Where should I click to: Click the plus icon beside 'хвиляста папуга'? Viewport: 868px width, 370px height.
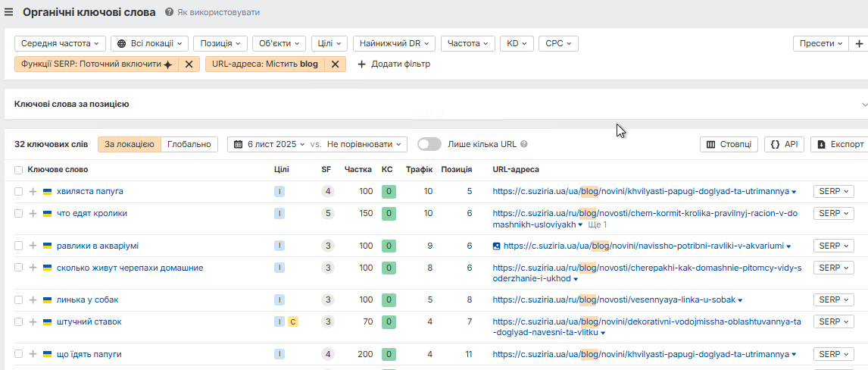click(33, 192)
